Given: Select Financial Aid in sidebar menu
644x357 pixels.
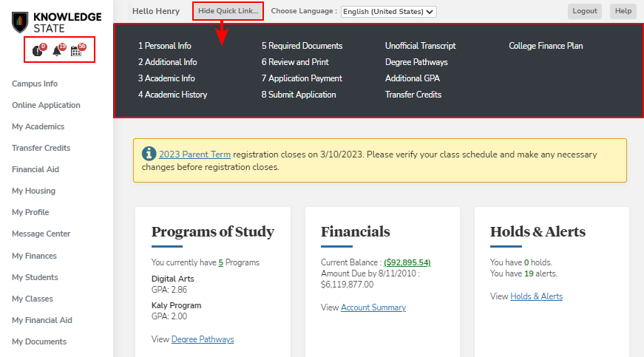Looking at the screenshot, I should tap(35, 169).
